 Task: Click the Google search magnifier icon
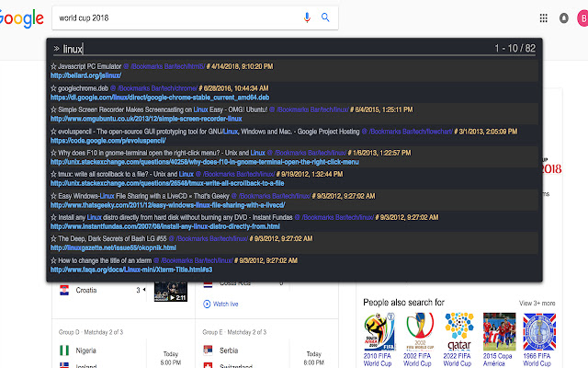(x=325, y=17)
